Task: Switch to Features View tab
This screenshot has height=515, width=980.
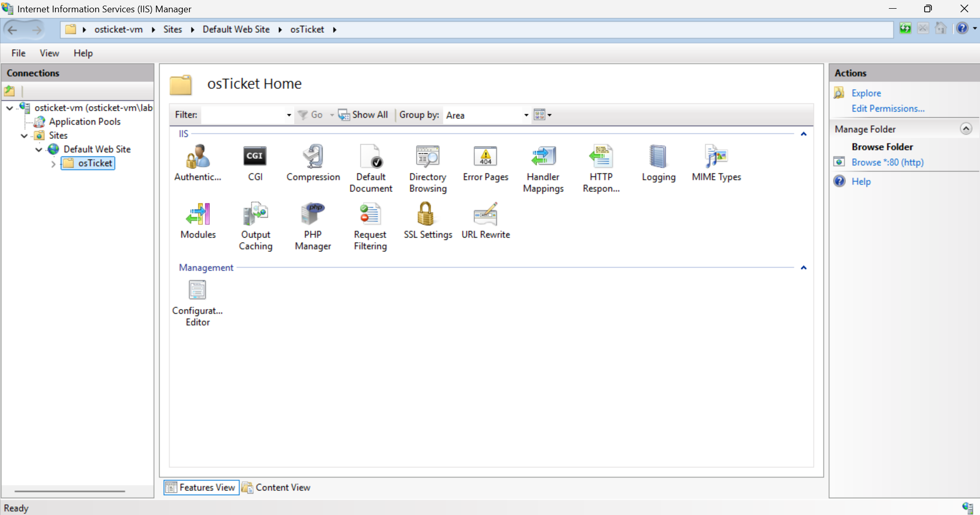Action: (x=201, y=487)
